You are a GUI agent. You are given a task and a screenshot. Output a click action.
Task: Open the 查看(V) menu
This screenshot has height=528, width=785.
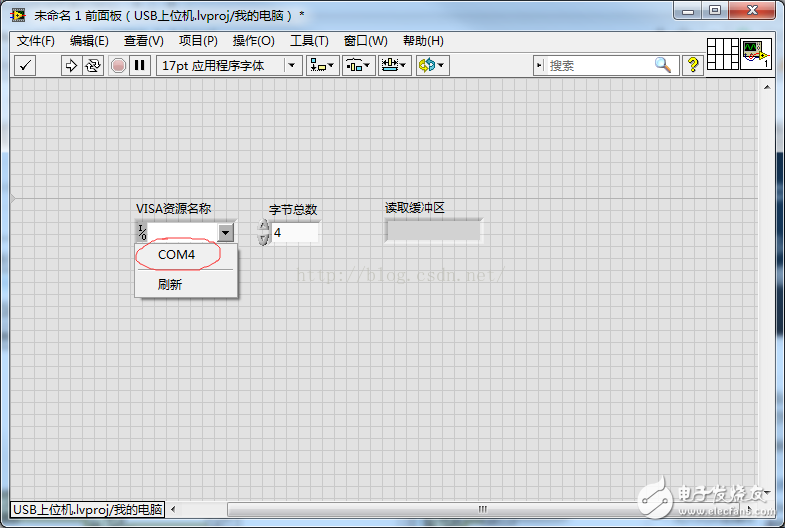(x=144, y=41)
